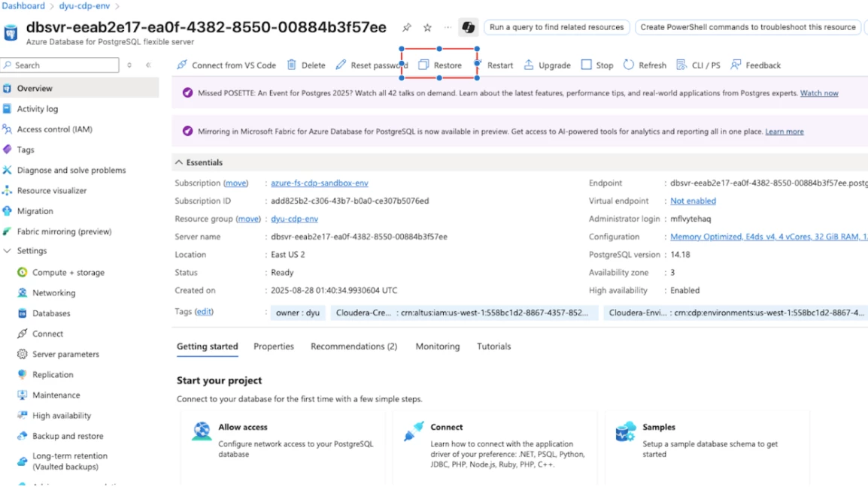Open Copilot icon beside the title
Viewport: 868px width, 490px height.
tap(469, 27)
